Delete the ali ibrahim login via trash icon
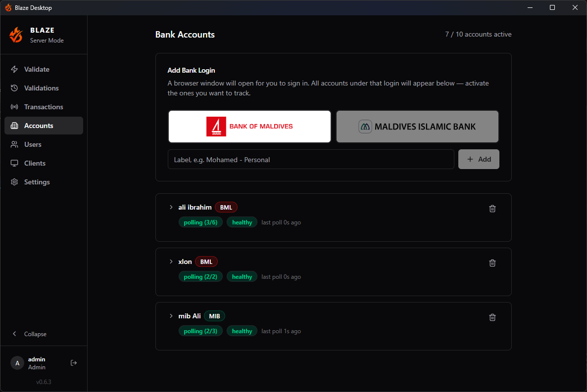587x392 pixels. [x=492, y=208]
